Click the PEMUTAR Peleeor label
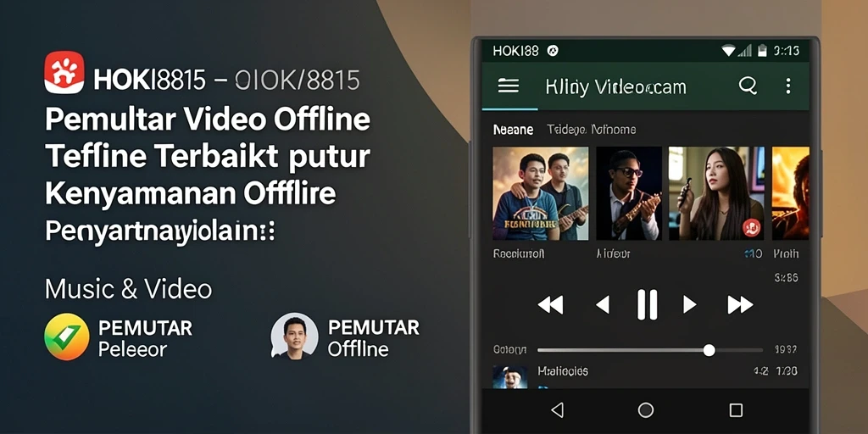 tap(145, 337)
